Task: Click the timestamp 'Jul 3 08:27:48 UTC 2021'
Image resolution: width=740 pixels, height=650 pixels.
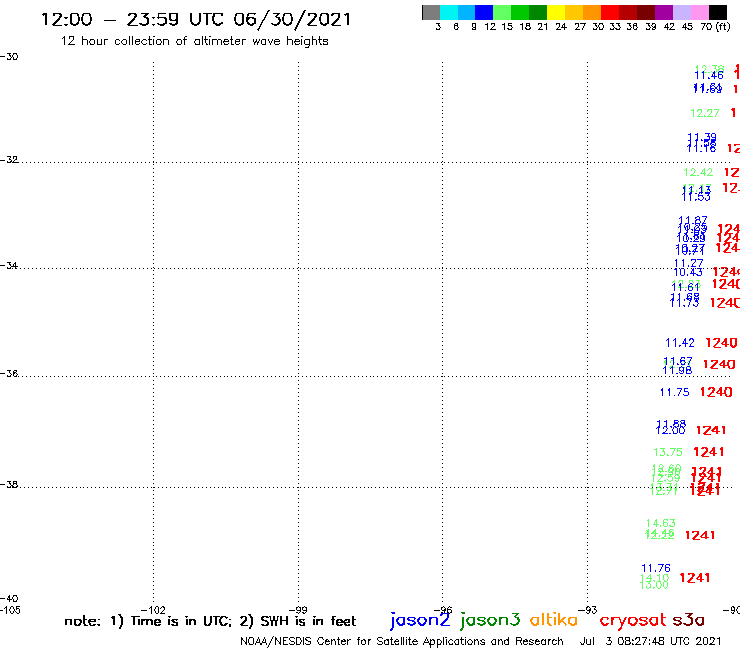Action: pos(650,641)
